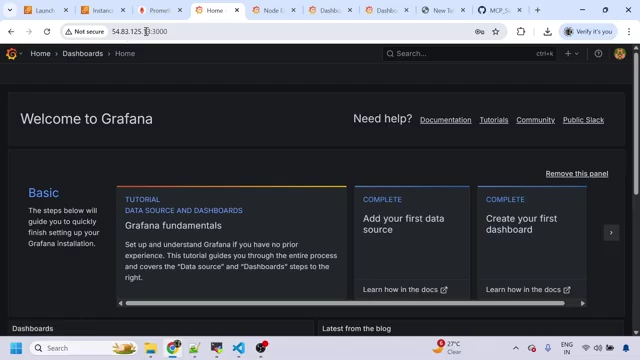Show hidden system tray icons
The height and width of the screenshot is (360, 640).
click(x=516, y=348)
